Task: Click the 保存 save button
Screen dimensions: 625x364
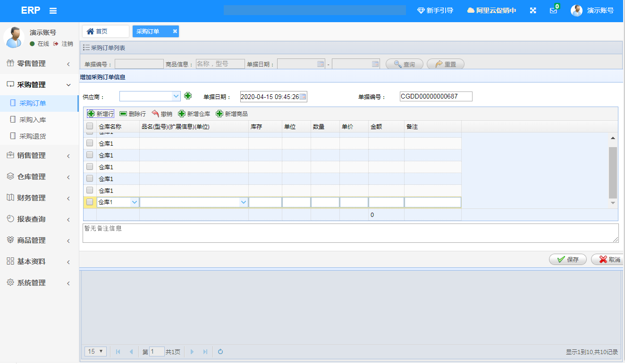Action: 567,259
